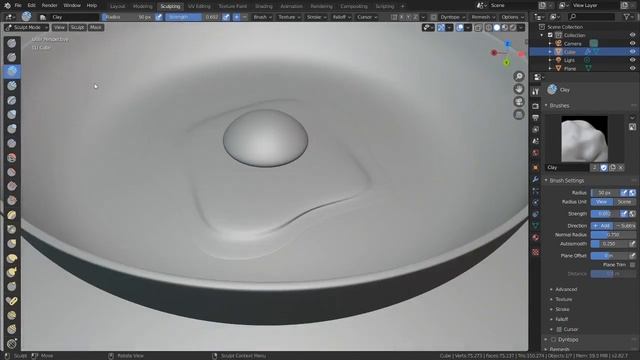
Task: Toggle Collection visibility eye icon
Action: (632, 35)
